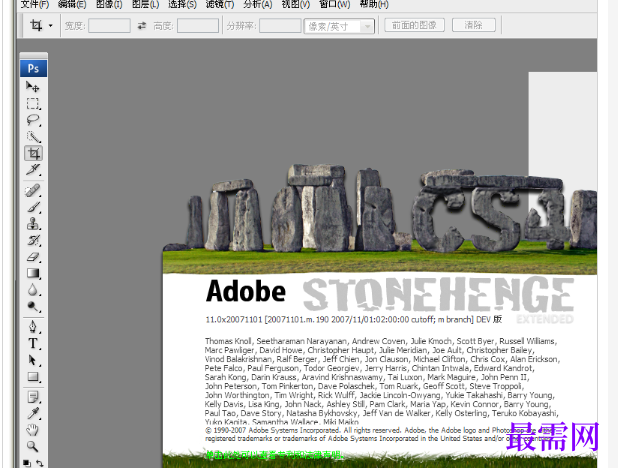The width and height of the screenshot is (618, 468).
Task: Select the Dodge tool
Action: tap(33, 306)
